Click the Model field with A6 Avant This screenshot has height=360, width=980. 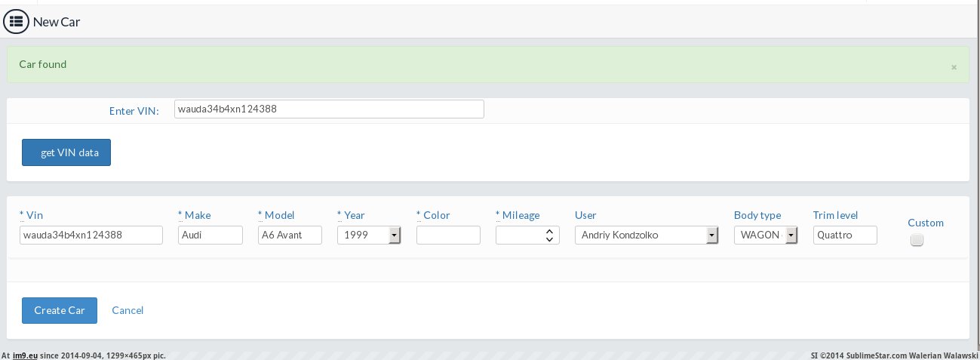coord(290,235)
